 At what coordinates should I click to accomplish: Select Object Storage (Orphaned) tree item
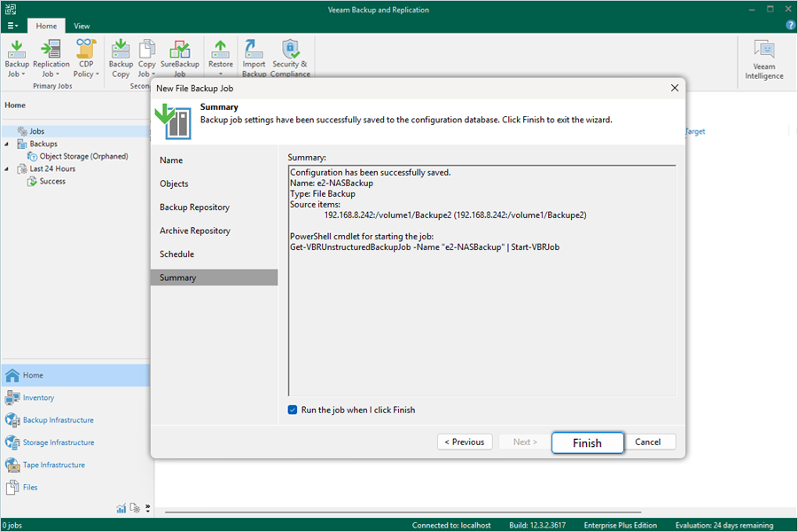pyautogui.click(x=83, y=156)
